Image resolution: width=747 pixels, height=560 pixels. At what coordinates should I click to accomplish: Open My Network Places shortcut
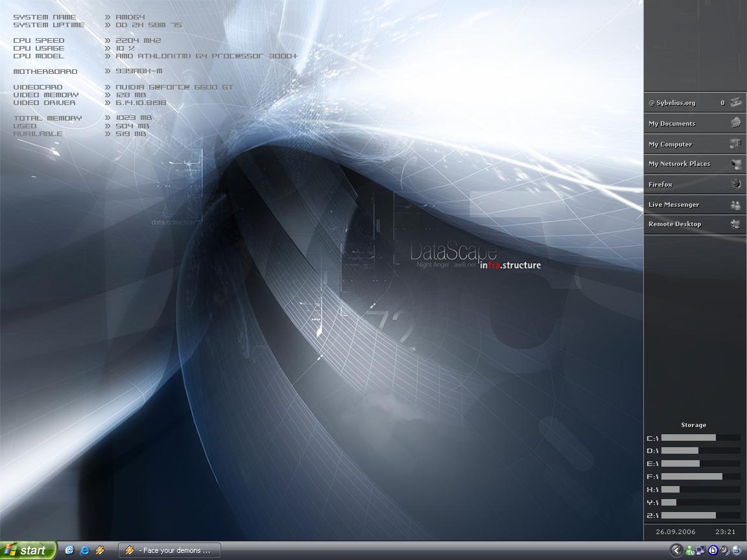pyautogui.click(x=679, y=164)
